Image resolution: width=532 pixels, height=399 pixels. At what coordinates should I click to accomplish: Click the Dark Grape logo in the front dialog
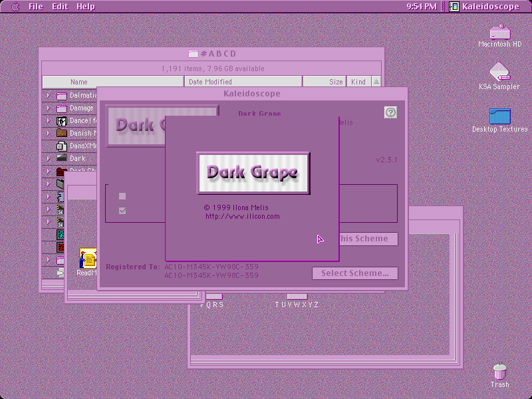[x=253, y=173]
